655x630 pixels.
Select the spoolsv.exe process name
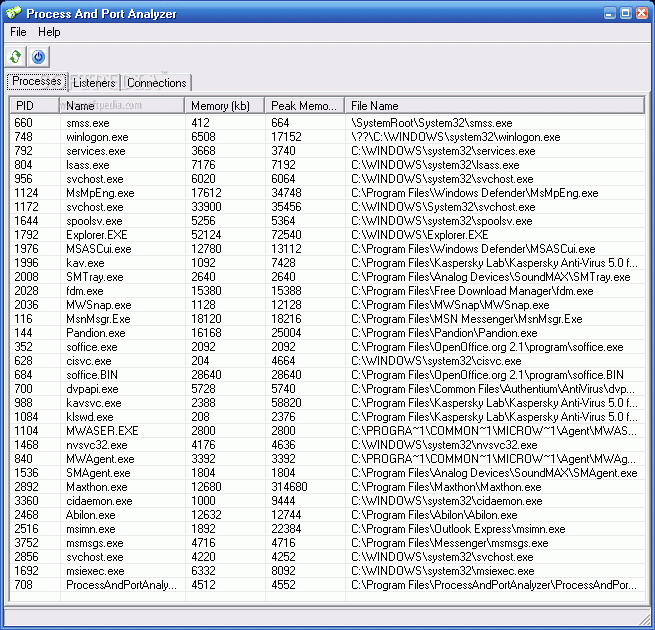pyautogui.click(x=94, y=221)
